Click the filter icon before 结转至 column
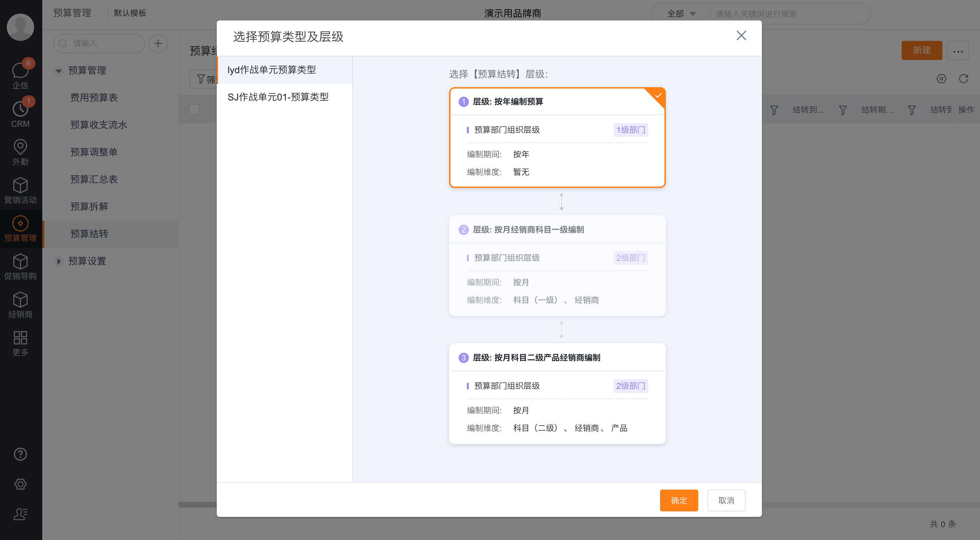The height and width of the screenshot is (540, 980). [912, 110]
